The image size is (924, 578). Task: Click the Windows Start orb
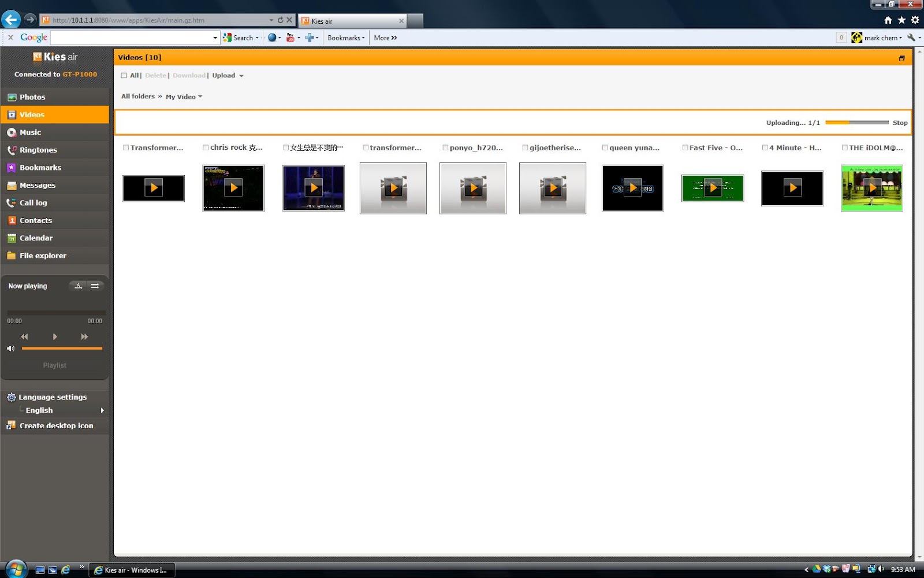[16, 569]
